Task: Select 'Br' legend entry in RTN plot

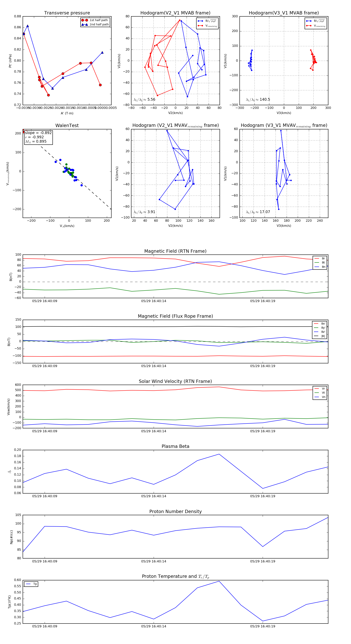Action: [320, 259]
